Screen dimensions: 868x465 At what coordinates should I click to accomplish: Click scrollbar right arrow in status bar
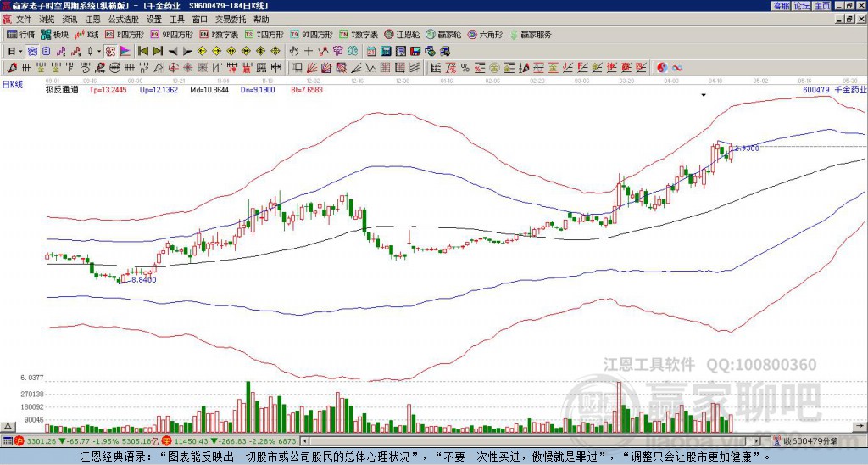point(757,441)
